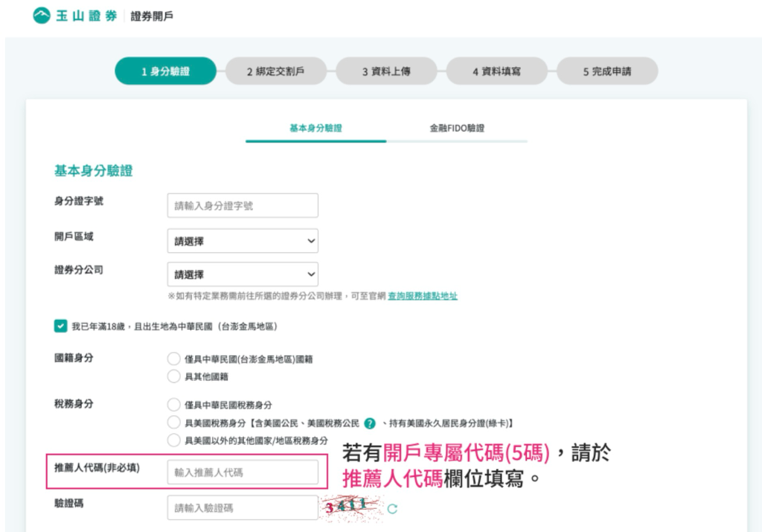Open the 開戶區域 dropdown
This screenshot has width=762, height=532.
pyautogui.click(x=242, y=240)
